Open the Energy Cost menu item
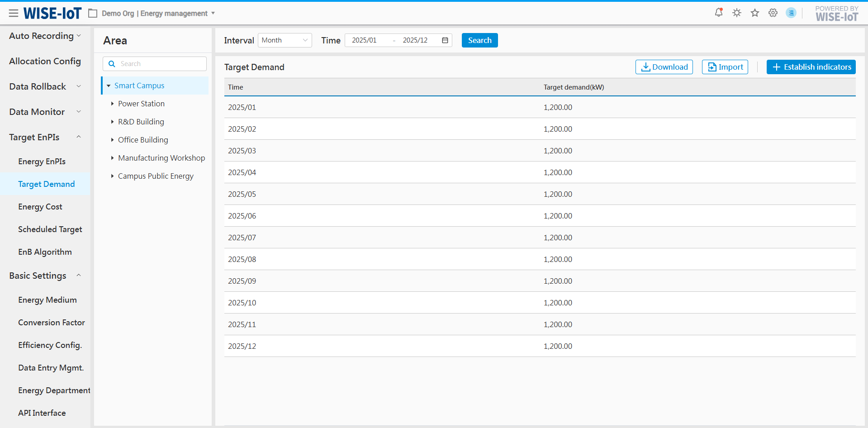This screenshot has height=428, width=868. (x=40, y=207)
